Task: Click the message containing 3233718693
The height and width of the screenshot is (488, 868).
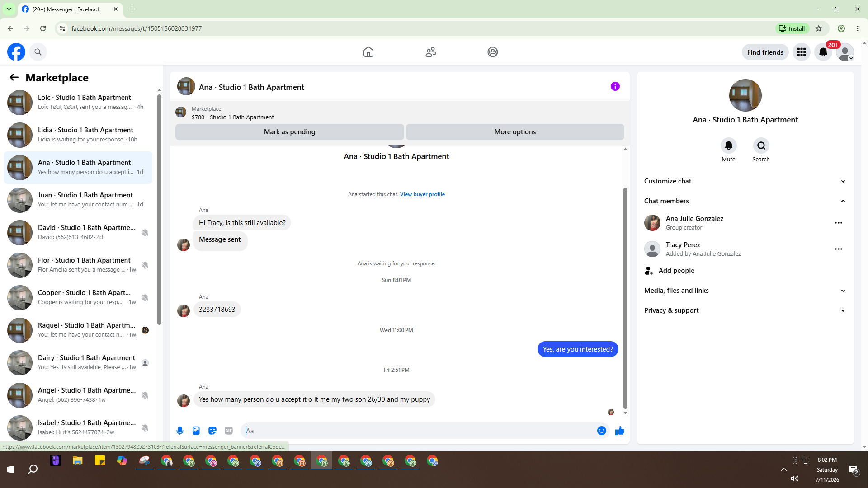Action: pos(217,310)
